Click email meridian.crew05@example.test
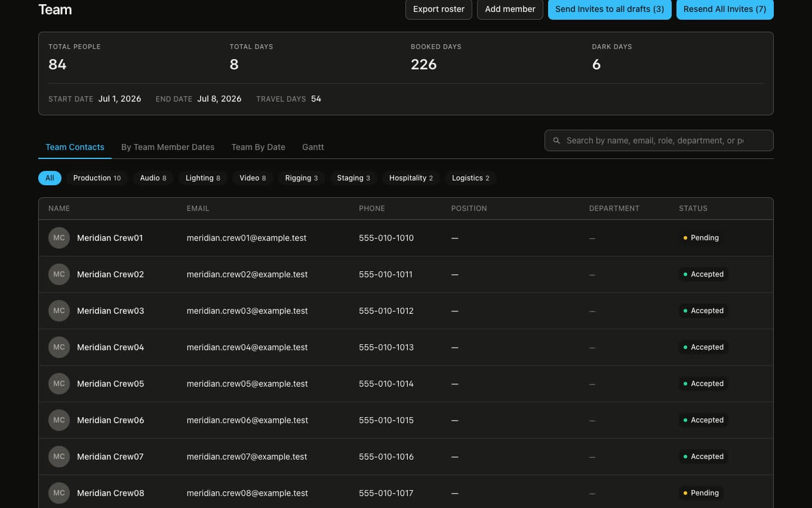Viewport: 812px width, 508px height. click(247, 384)
